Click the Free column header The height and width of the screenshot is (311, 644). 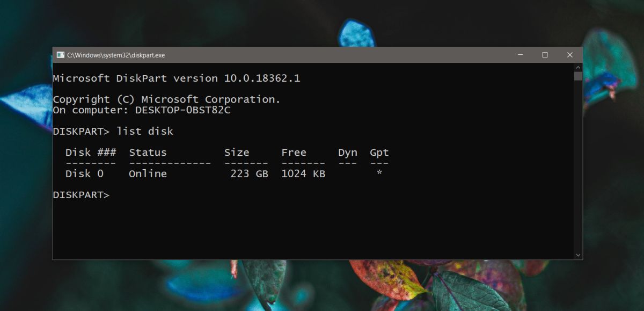click(294, 152)
